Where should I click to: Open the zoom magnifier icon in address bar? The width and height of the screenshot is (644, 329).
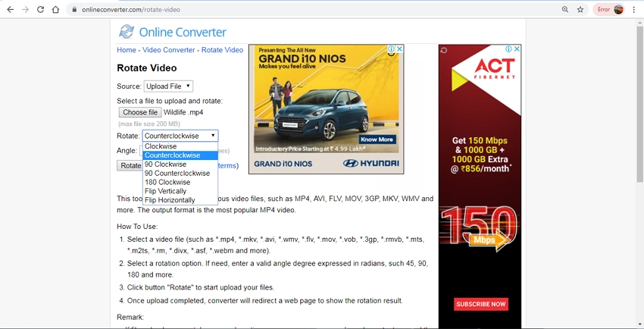[x=565, y=10]
